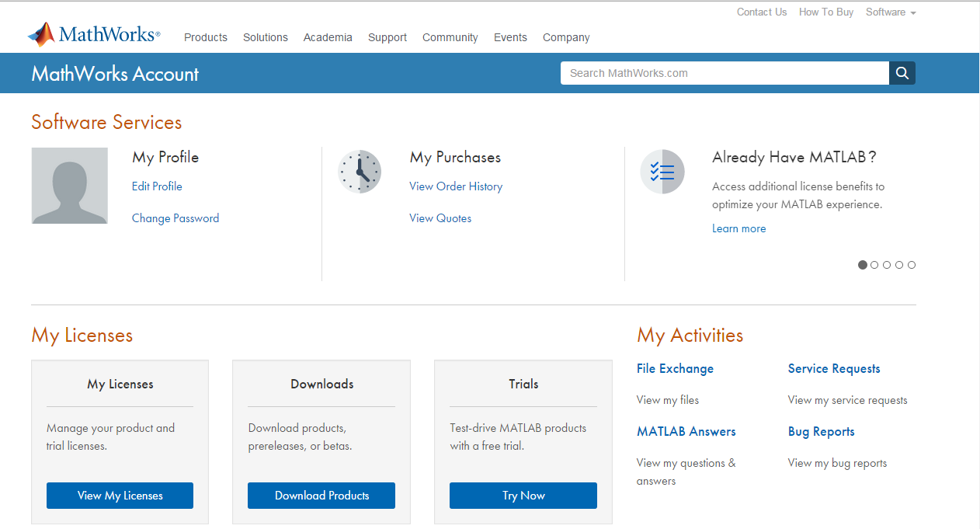The width and height of the screenshot is (980, 529).
Task: Open the Change Password link
Action: point(175,218)
